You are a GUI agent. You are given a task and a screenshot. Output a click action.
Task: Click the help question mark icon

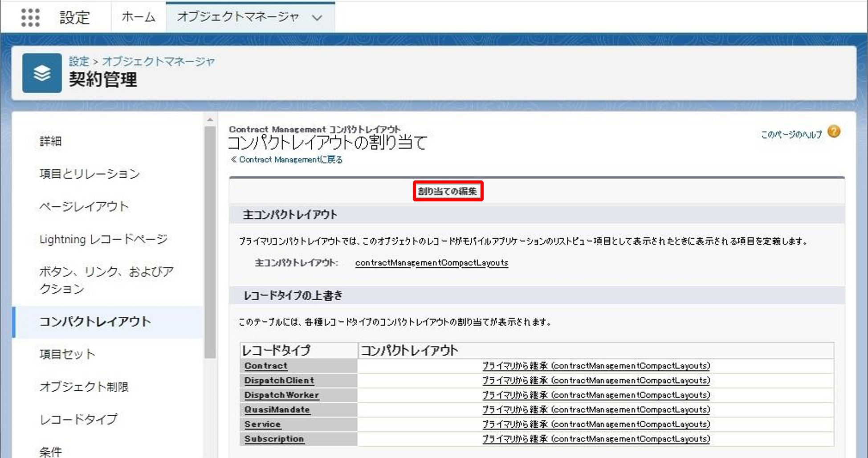click(834, 132)
